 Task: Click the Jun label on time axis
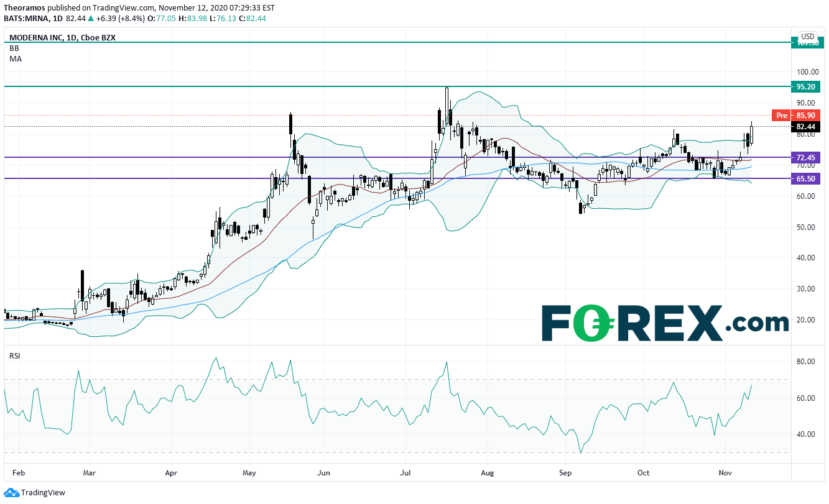click(323, 473)
